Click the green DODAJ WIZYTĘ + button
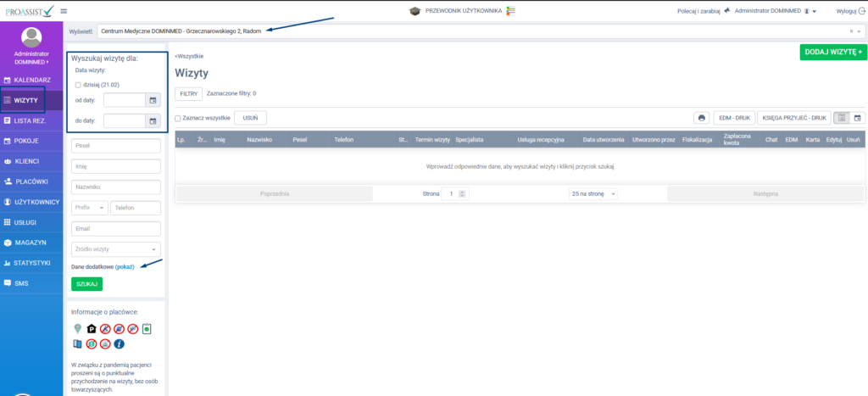868x396 pixels. pyautogui.click(x=832, y=52)
